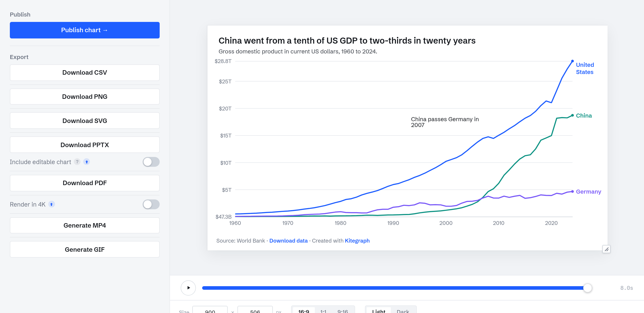
Task: Select the 16:9 aspect ratio option
Action: pos(303,311)
